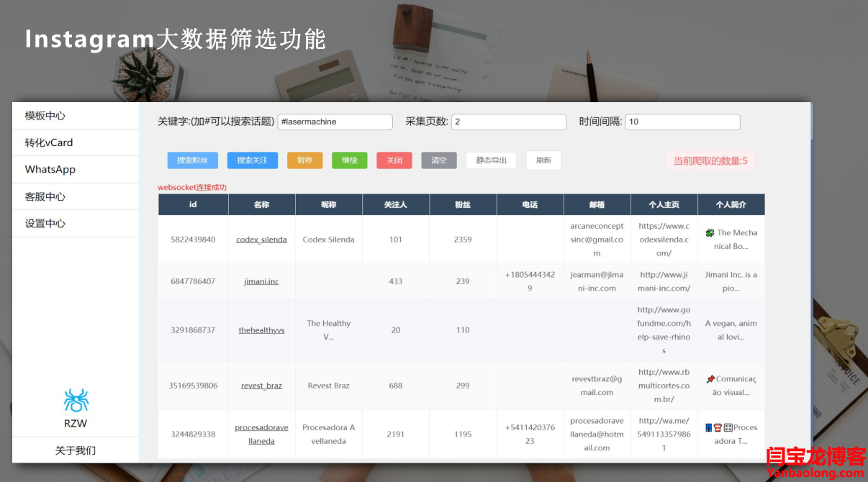This screenshot has height=482, width=868.
Task: Click 关于我们 at the sidebar bottom
Action: tap(76, 450)
